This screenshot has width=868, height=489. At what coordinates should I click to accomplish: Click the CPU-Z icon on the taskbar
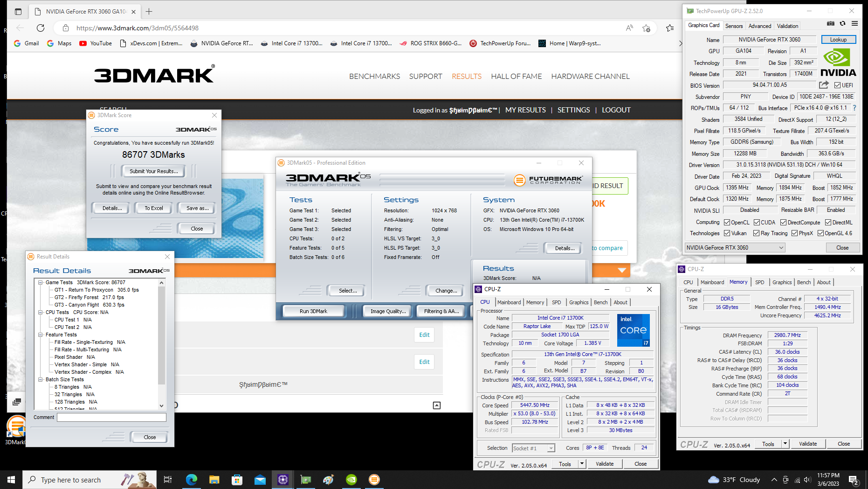[282, 480]
